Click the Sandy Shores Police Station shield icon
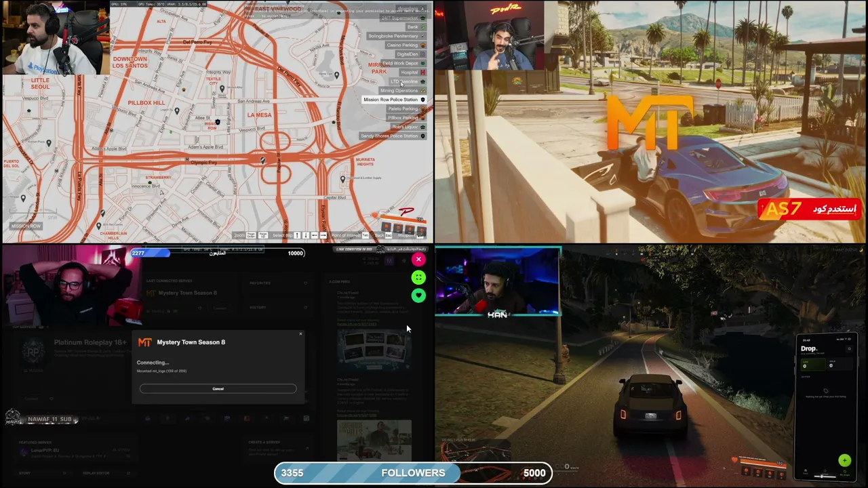This screenshot has width=868, height=488. (422, 136)
